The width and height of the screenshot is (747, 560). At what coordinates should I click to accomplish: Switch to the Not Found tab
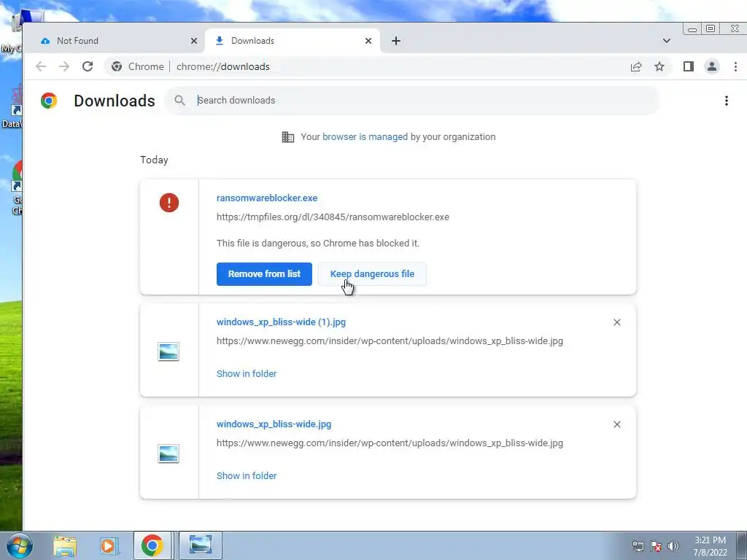[115, 41]
